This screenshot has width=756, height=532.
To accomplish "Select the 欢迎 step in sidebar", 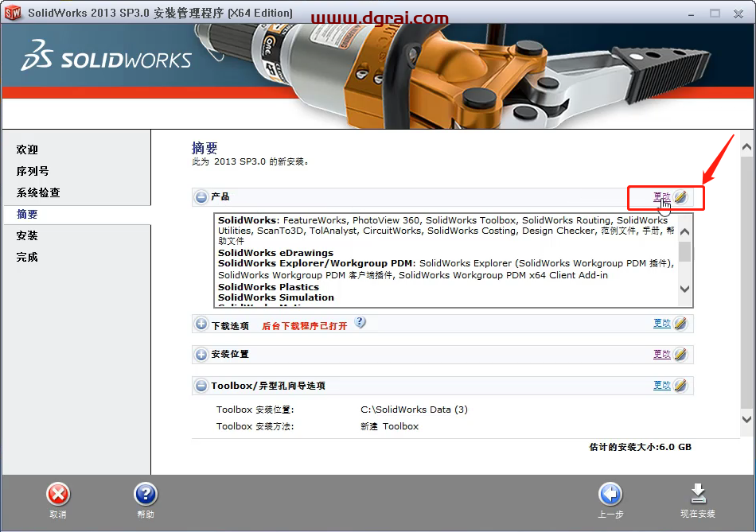I will click(27, 150).
